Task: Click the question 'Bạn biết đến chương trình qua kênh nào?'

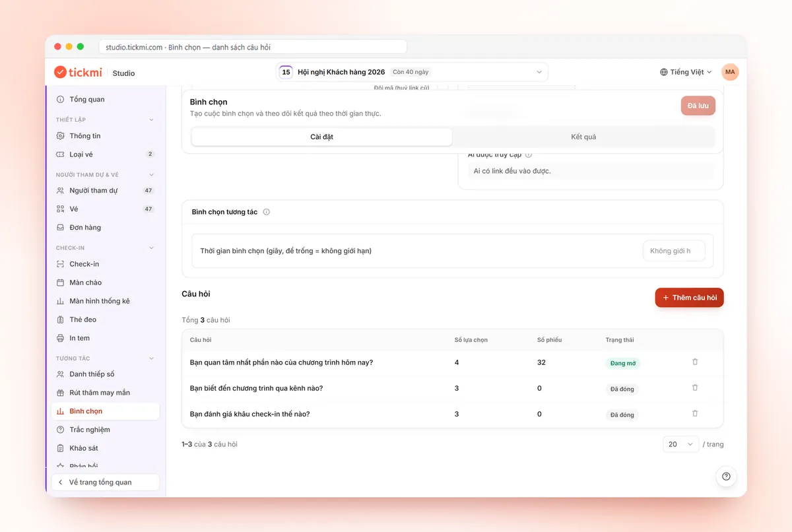Action: [x=256, y=388]
